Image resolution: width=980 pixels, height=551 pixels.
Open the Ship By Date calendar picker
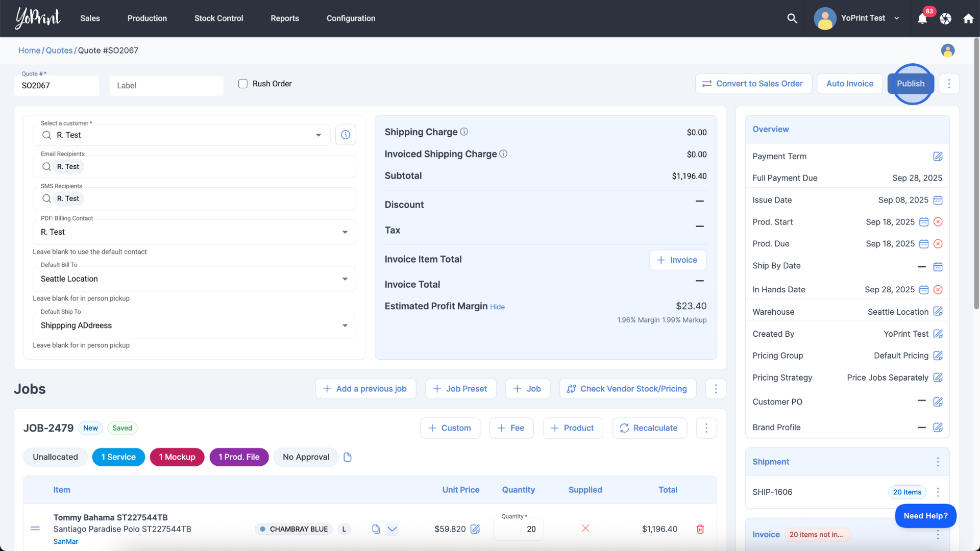click(938, 266)
